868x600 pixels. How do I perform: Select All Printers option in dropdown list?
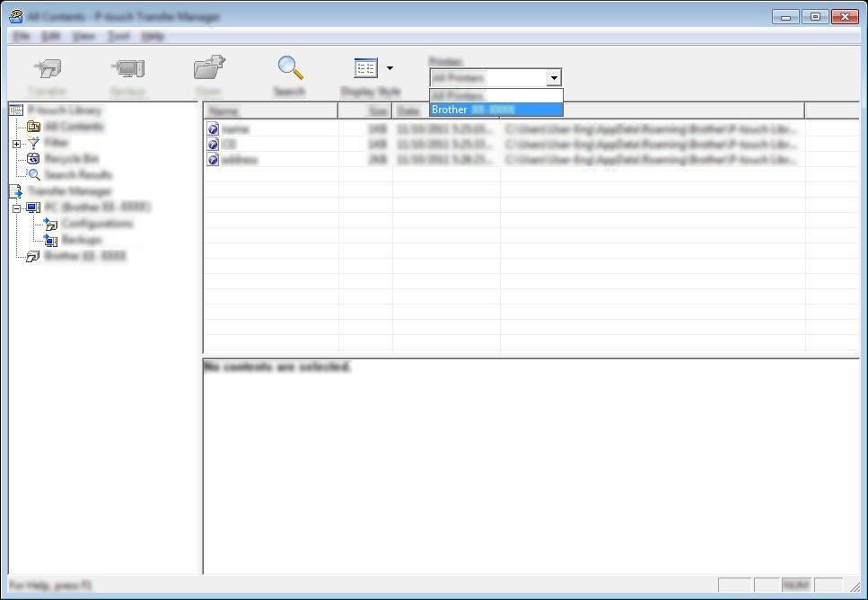pyautogui.click(x=496, y=95)
